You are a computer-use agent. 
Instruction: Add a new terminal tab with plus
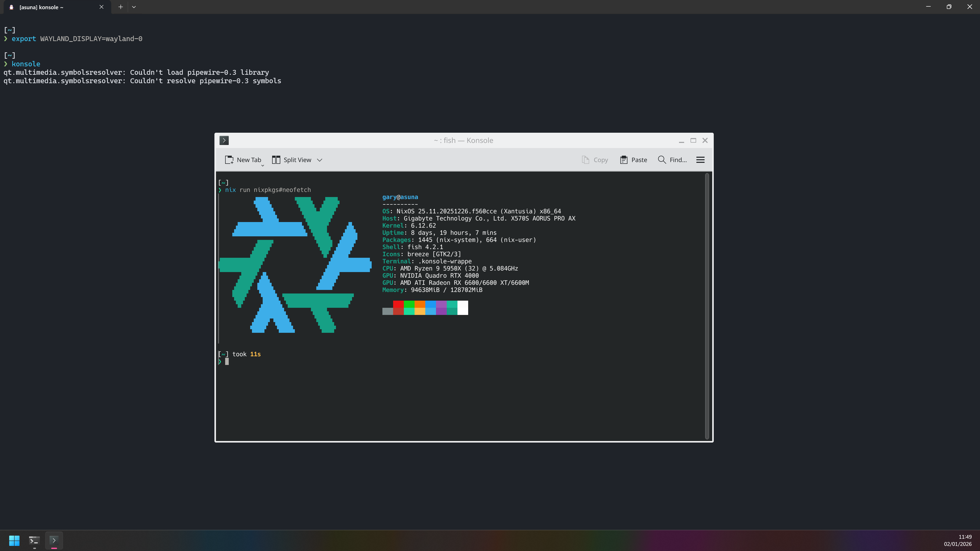coord(120,7)
